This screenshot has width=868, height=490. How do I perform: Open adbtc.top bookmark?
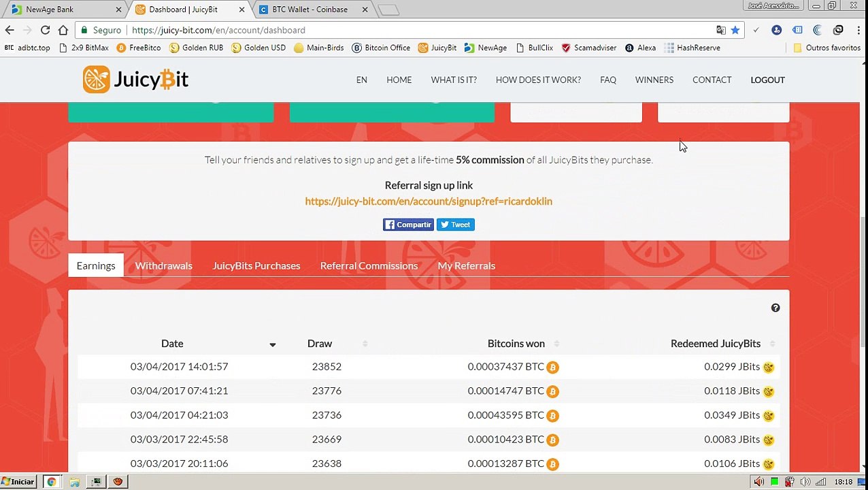[27, 48]
